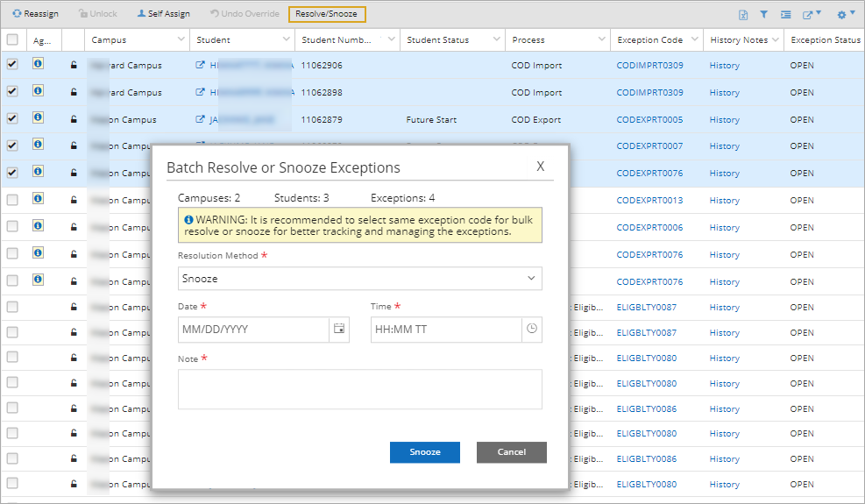
Task: Open the time picker clock icon
Action: click(x=531, y=330)
